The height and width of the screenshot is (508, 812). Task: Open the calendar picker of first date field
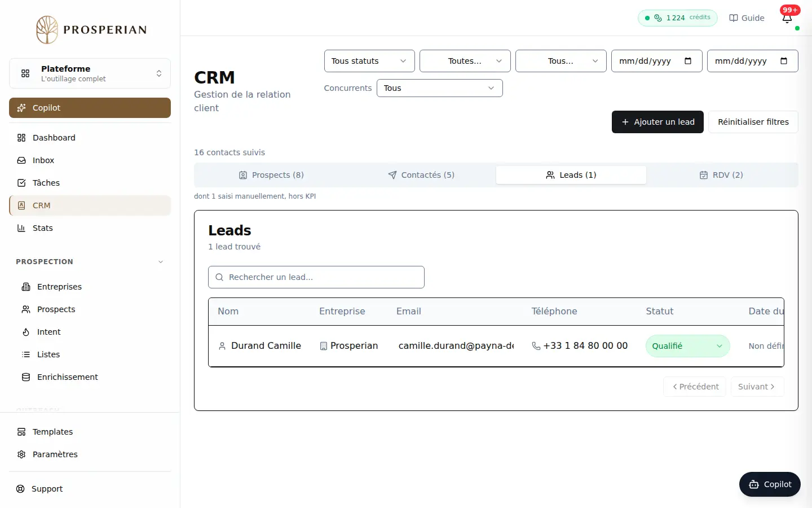(x=688, y=61)
